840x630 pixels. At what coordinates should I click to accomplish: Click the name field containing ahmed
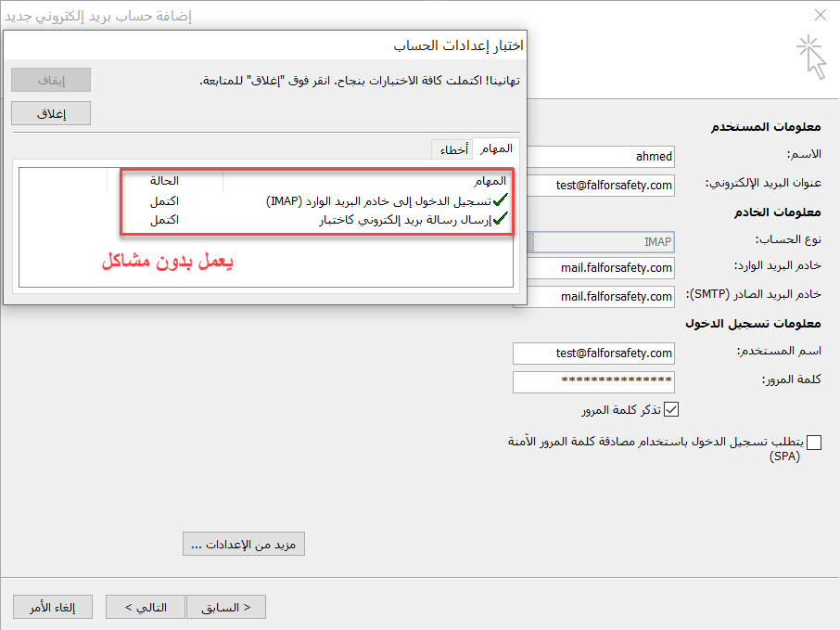601,157
